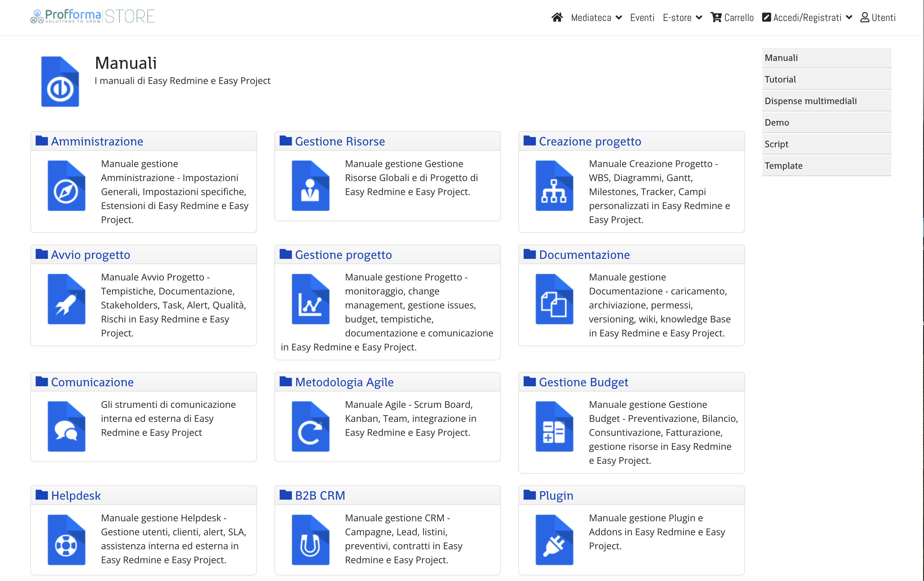Image resolution: width=924 pixels, height=581 pixels.
Task: Go to Eventi in the navbar
Action: pos(642,18)
